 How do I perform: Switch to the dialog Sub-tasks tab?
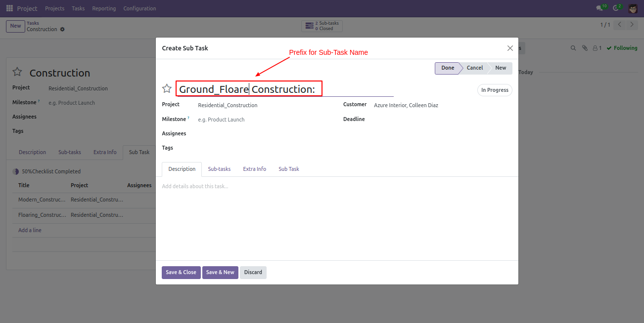(219, 169)
